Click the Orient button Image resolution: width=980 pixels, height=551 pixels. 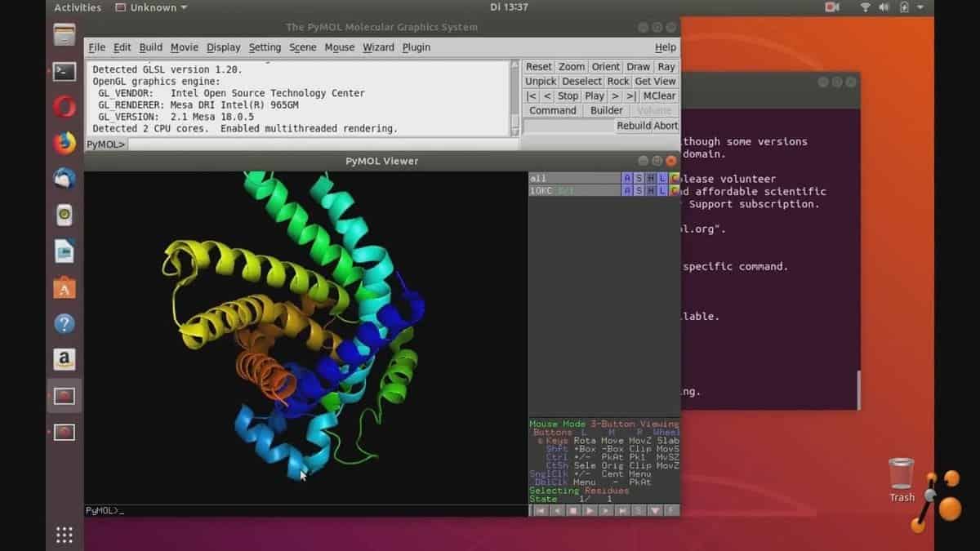pos(606,67)
